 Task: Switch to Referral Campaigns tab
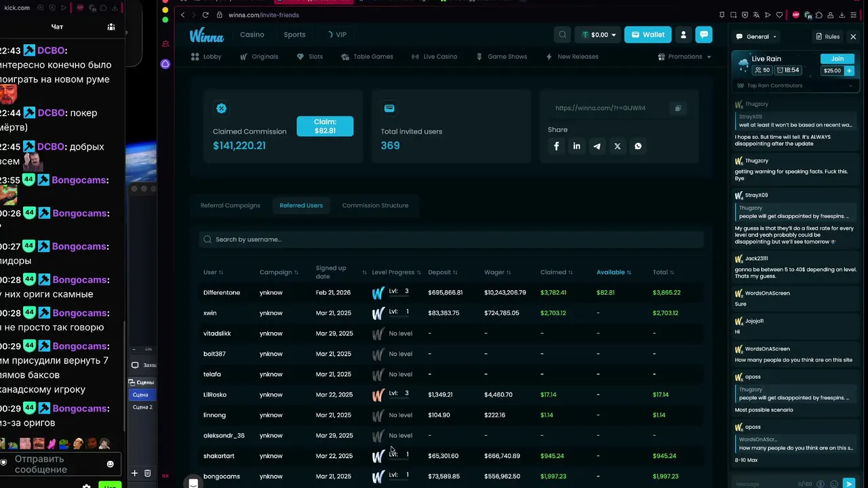(230, 205)
